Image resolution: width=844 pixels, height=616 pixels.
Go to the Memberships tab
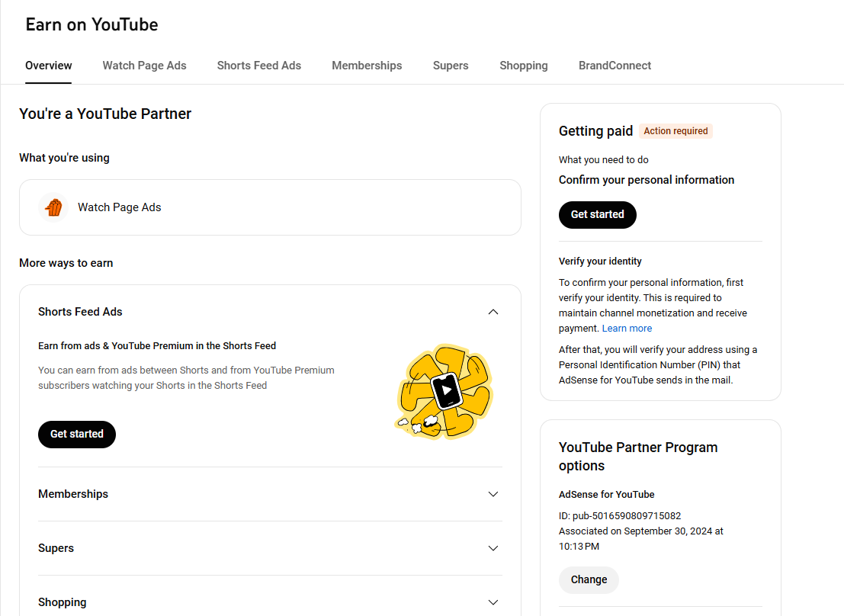[x=367, y=66]
